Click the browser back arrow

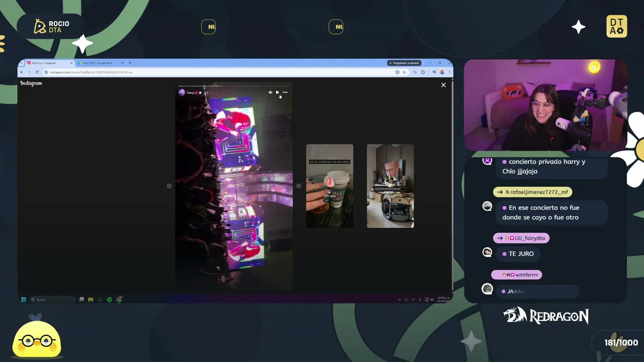click(22, 72)
